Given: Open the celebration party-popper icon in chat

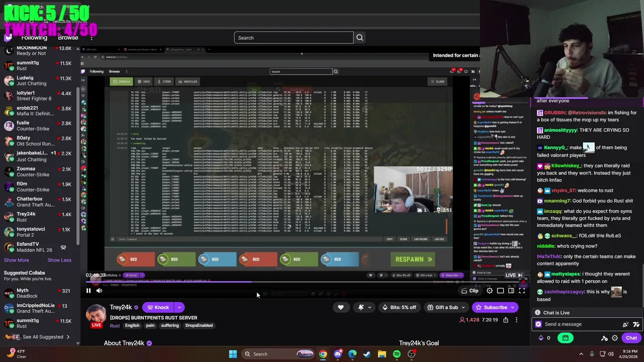Looking at the screenshot, I should pyautogui.click(x=625, y=324).
